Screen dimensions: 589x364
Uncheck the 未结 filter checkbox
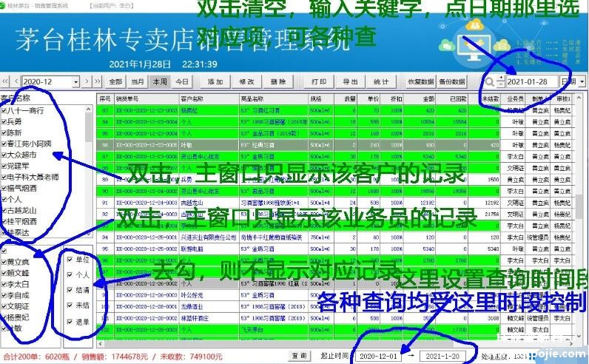coord(70,306)
